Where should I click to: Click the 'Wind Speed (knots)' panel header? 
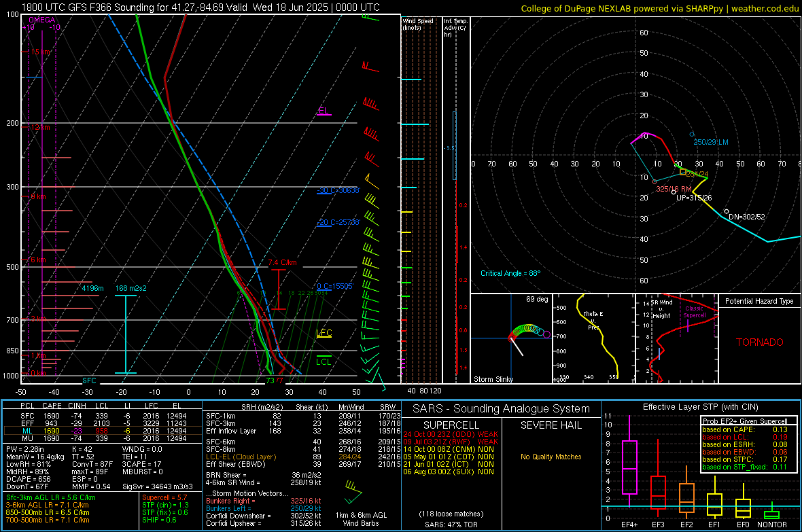pos(418,24)
